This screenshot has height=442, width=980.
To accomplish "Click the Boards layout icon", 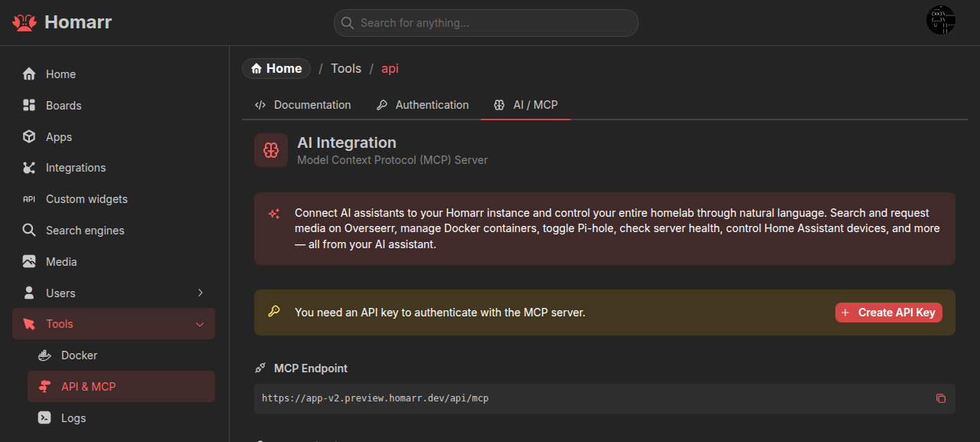I will pyautogui.click(x=29, y=105).
